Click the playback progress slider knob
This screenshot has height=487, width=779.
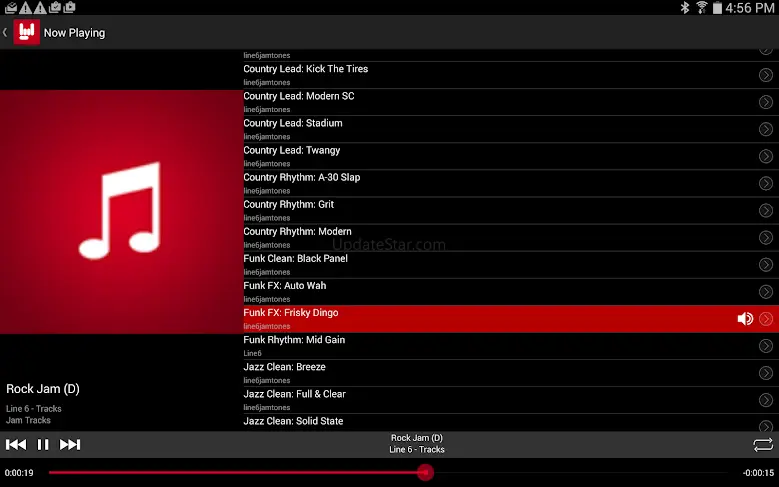tap(425, 473)
